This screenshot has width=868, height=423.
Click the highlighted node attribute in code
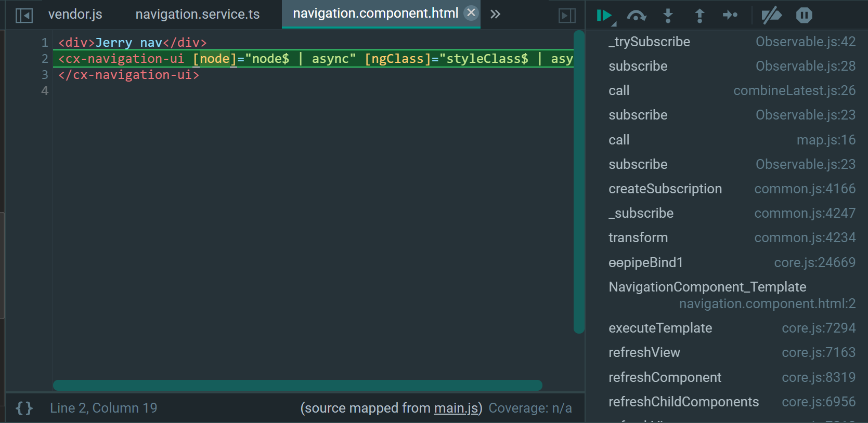[x=215, y=59]
